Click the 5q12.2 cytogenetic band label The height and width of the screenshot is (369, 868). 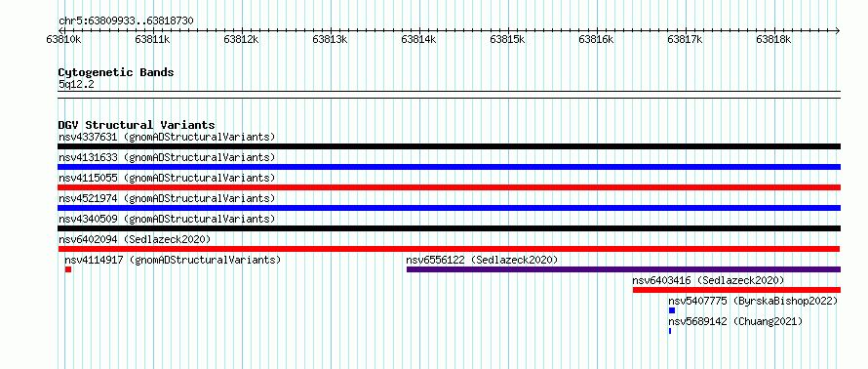click(x=76, y=84)
